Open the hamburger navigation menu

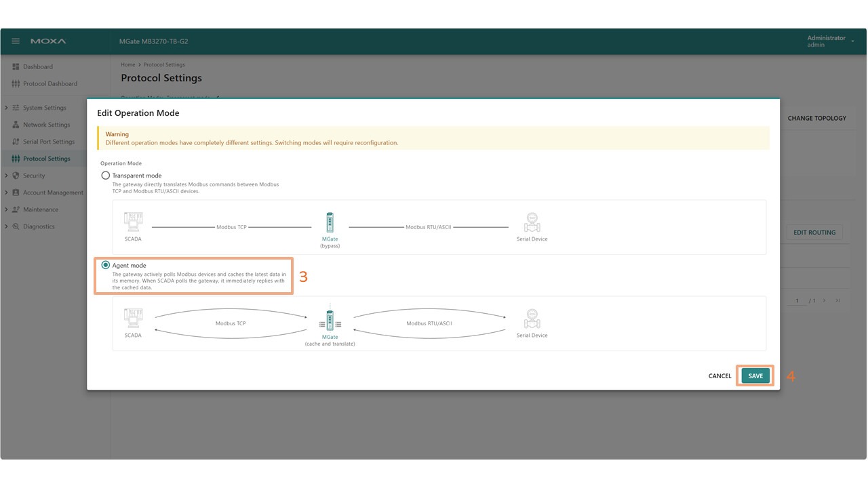coord(16,41)
